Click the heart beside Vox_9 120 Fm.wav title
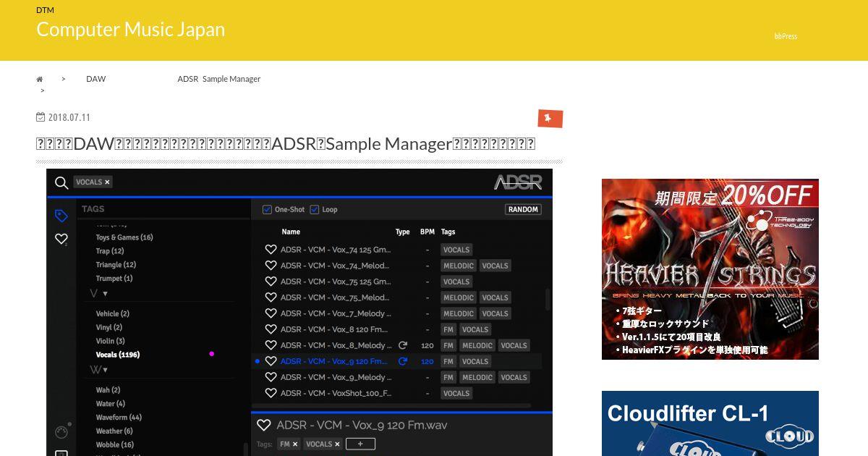 264,425
